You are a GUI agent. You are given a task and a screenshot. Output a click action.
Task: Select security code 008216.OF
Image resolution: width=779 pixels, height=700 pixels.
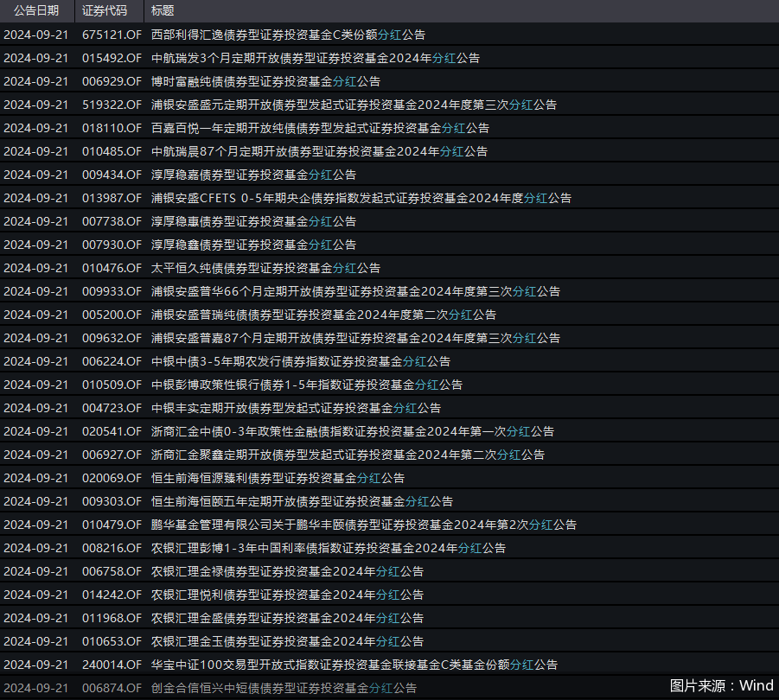pos(112,548)
